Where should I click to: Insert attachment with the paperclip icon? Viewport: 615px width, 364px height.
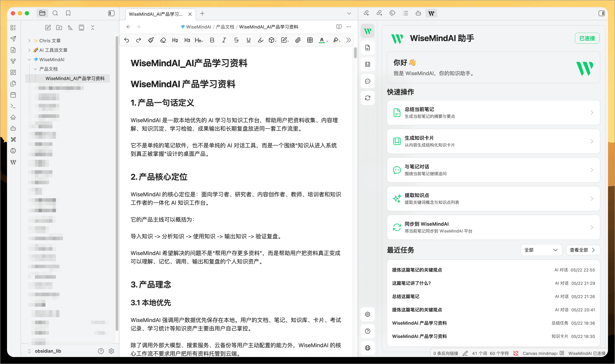click(x=298, y=40)
